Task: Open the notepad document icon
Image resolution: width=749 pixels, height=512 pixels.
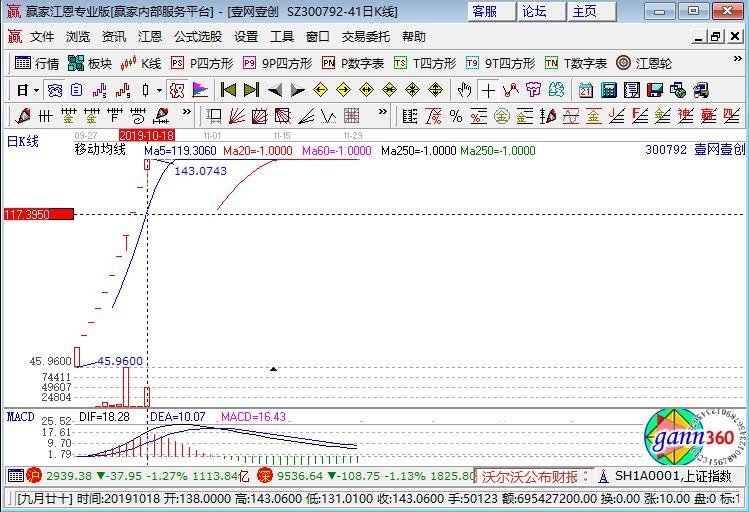Action: click(x=631, y=90)
